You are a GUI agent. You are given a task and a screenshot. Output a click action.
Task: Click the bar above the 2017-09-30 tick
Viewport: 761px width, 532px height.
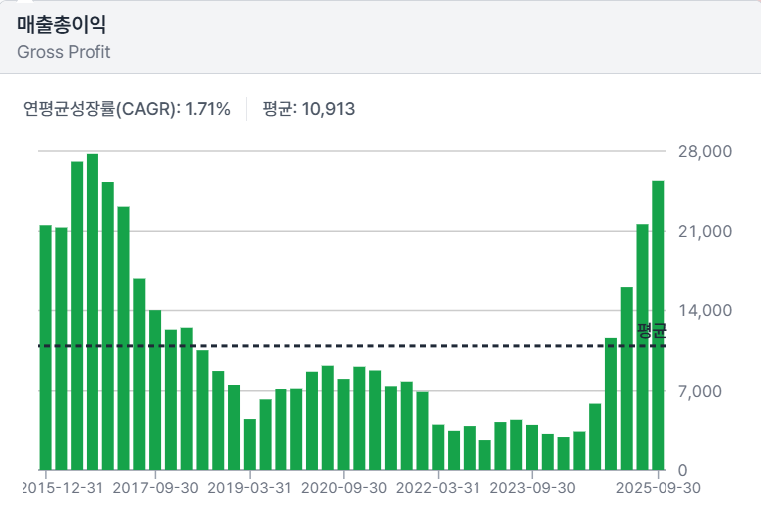pyautogui.click(x=155, y=390)
